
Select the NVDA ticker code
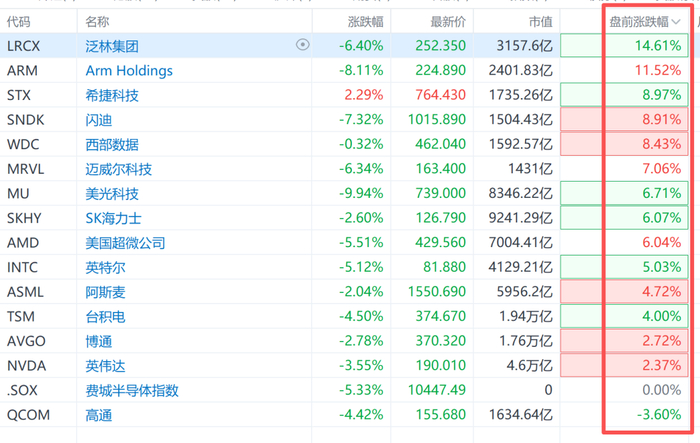click(x=26, y=365)
